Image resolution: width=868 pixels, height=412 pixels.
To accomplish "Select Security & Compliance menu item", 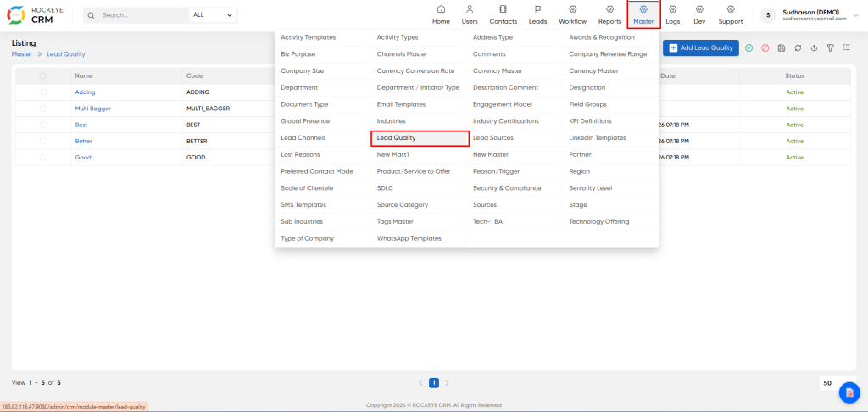I will (507, 187).
